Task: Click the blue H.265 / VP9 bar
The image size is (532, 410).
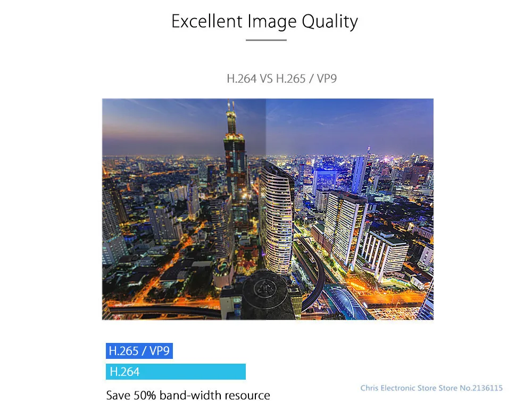Action: [139, 350]
